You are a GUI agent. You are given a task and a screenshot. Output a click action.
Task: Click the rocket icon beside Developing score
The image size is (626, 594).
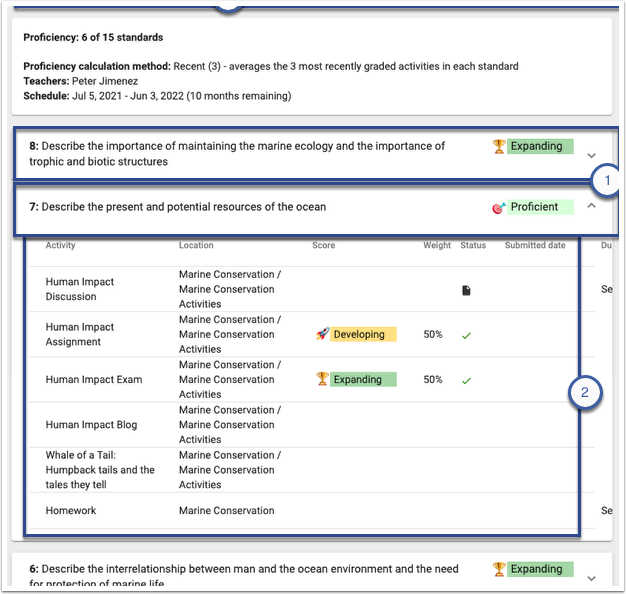pos(322,335)
